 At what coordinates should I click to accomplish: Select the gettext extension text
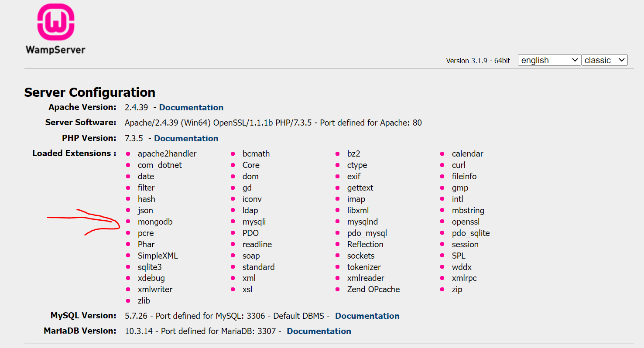[x=360, y=188]
